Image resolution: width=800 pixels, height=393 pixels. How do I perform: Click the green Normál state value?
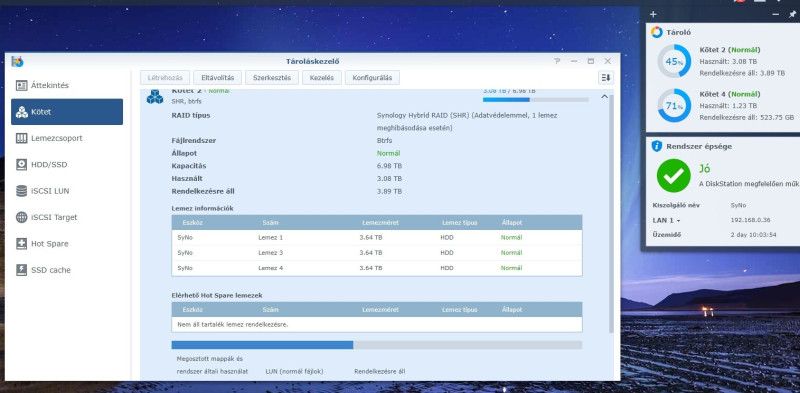coord(388,153)
